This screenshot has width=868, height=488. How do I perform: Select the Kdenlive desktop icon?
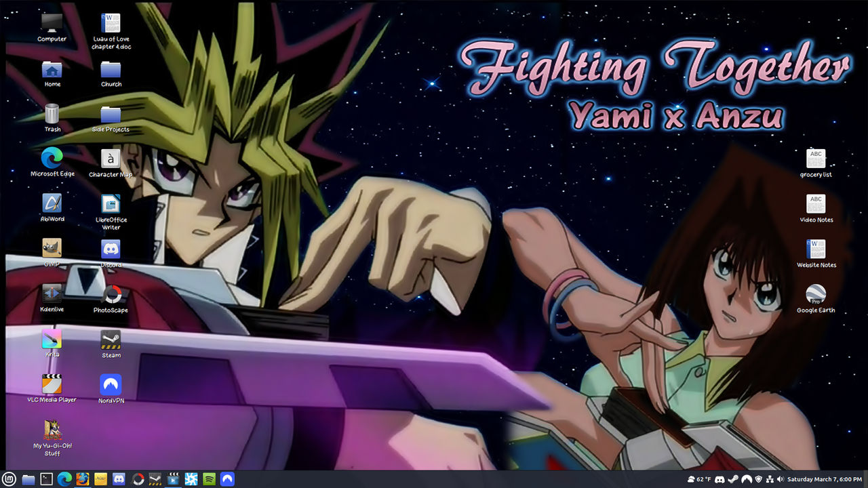point(52,298)
